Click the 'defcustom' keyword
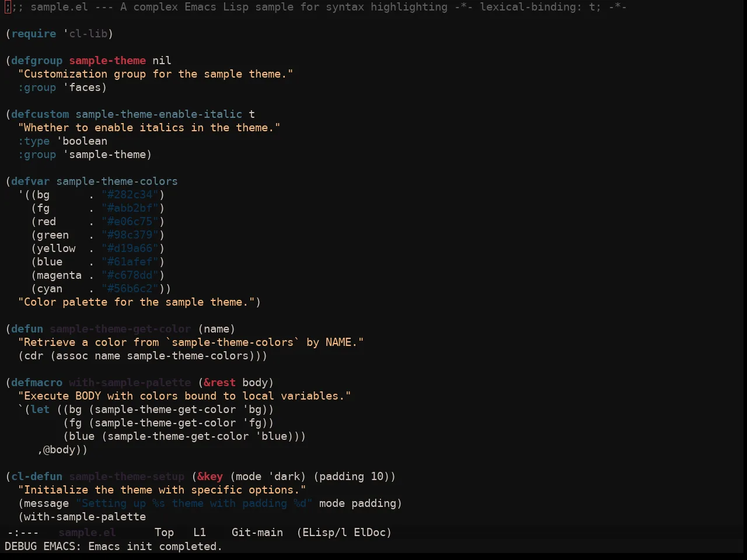This screenshot has width=747, height=560. pyautogui.click(x=40, y=114)
